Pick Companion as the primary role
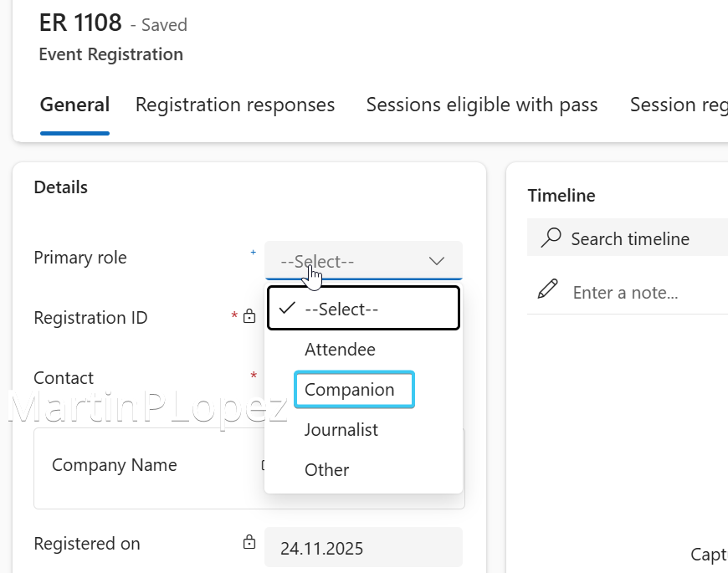Screen dimensions: 728x573 pyautogui.click(x=350, y=390)
